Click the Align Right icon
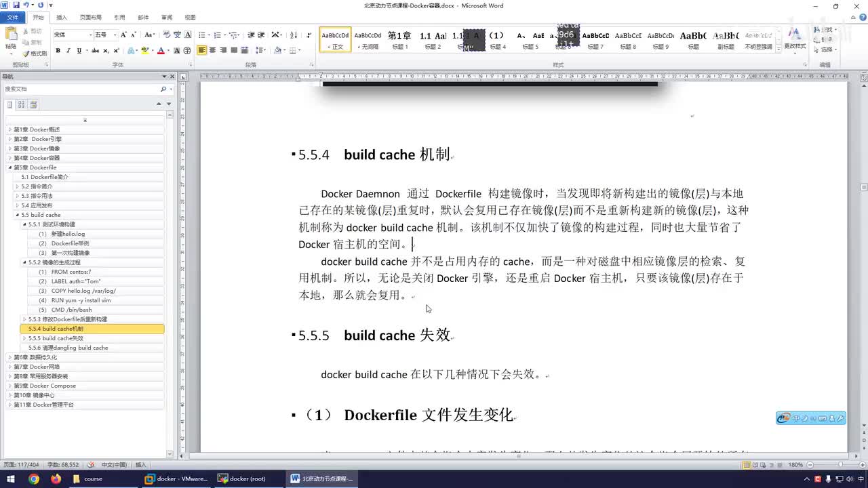 [x=224, y=51]
